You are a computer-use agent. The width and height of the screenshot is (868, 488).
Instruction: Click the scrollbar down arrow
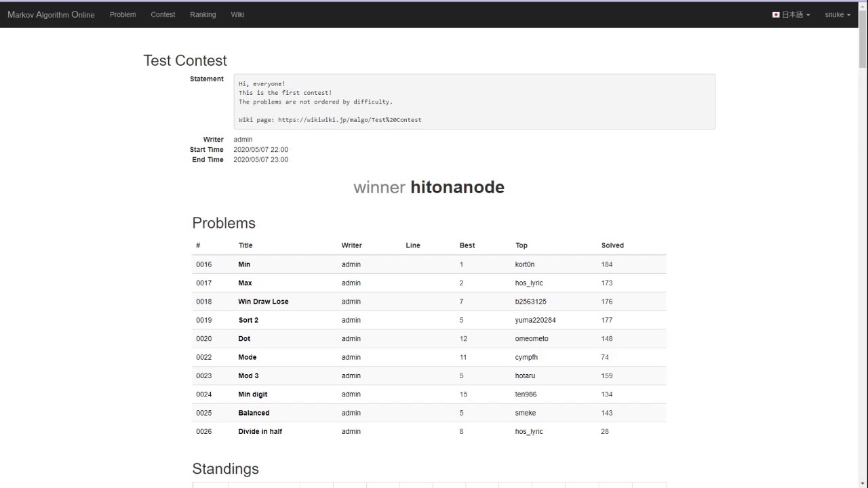(x=863, y=483)
